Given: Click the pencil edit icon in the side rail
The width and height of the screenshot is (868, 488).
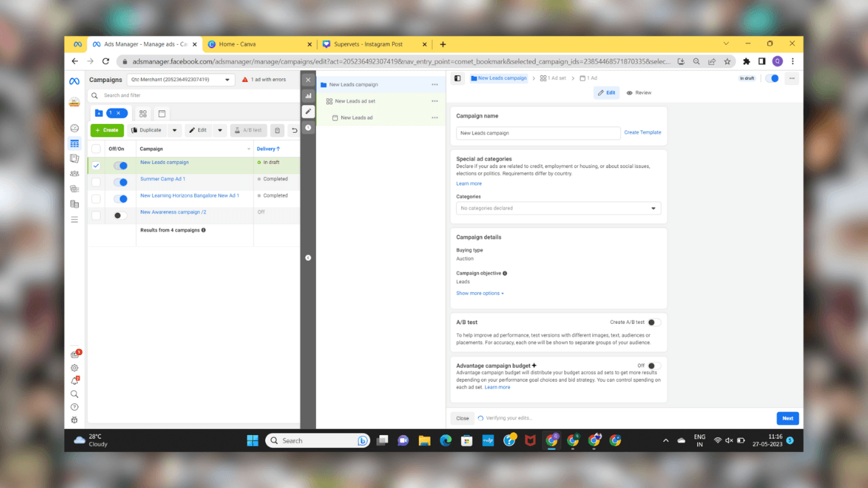Looking at the screenshot, I should coord(308,112).
